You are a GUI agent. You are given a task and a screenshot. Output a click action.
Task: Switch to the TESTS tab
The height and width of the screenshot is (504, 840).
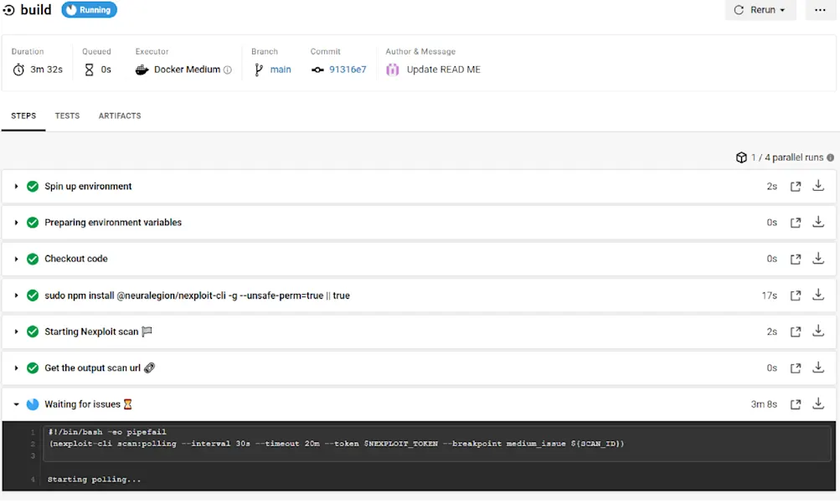[x=67, y=116]
